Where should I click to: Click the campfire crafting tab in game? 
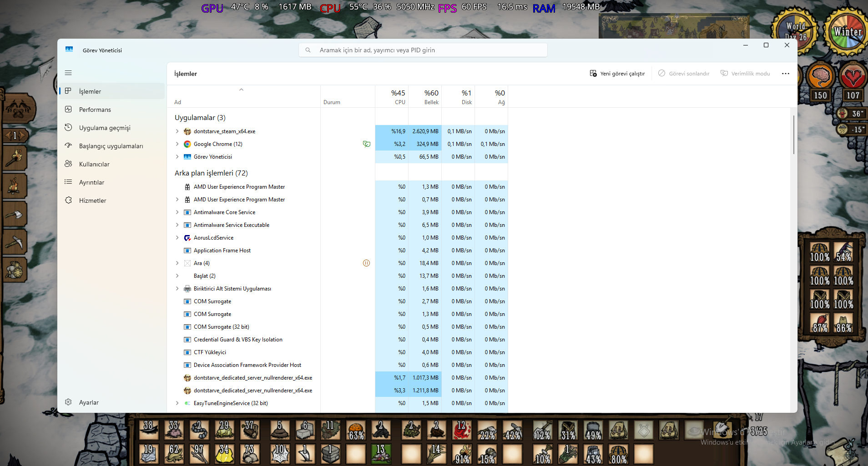point(15,186)
